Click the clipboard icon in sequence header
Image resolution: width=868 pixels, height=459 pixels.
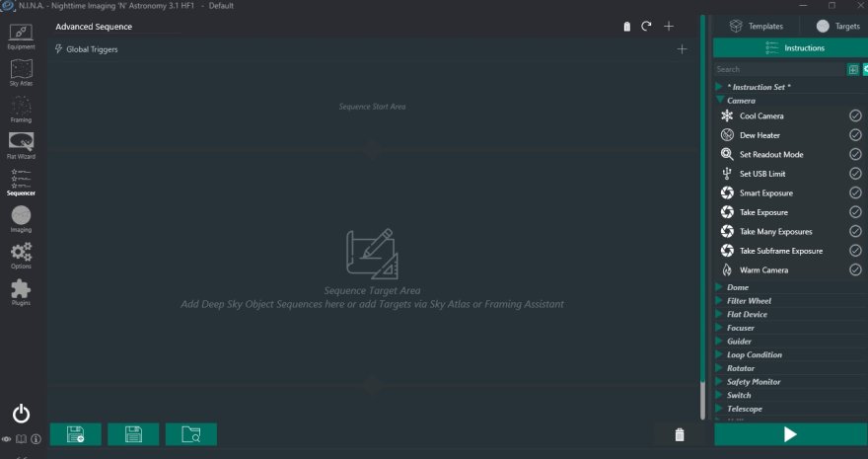[x=626, y=27]
